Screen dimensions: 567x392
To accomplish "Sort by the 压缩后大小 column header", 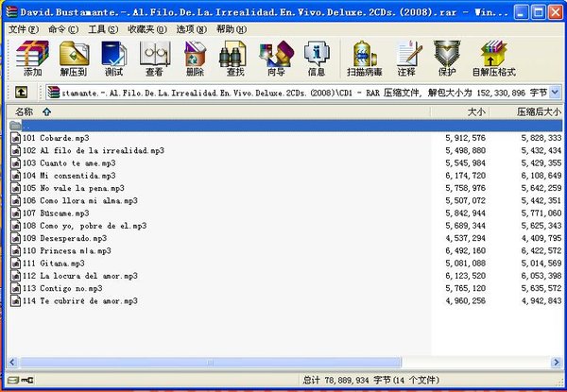I will [526, 112].
